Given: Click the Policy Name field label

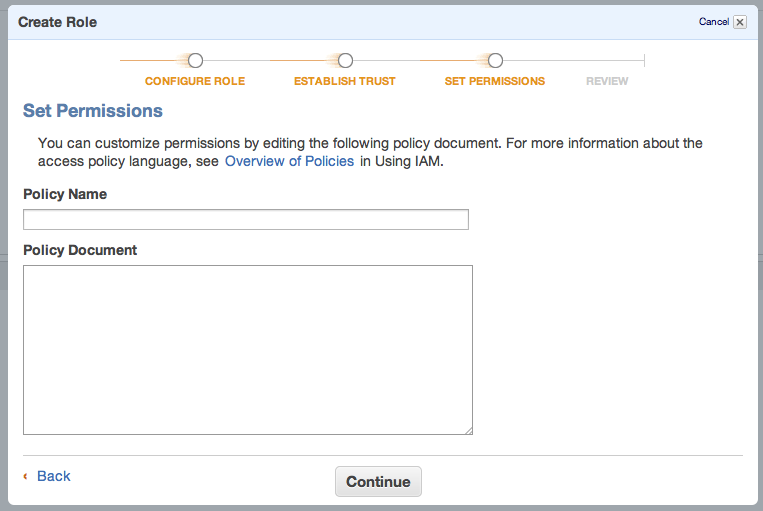Looking at the screenshot, I should click(65, 194).
